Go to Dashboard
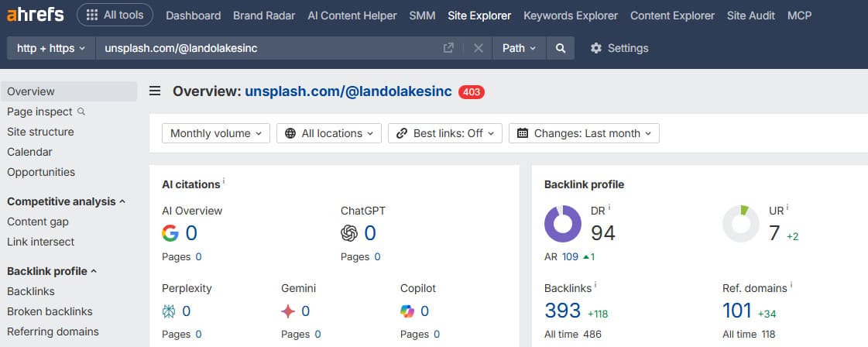Viewport: 868px width, 347px height. click(x=194, y=15)
